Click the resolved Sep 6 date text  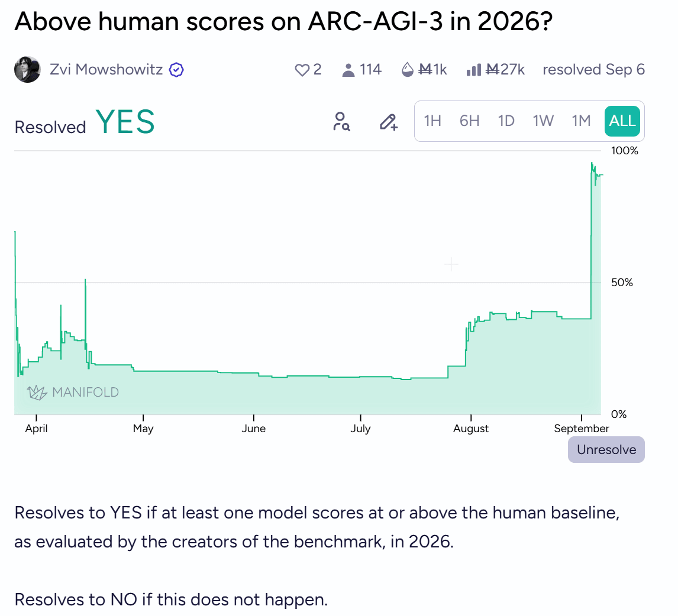point(593,70)
